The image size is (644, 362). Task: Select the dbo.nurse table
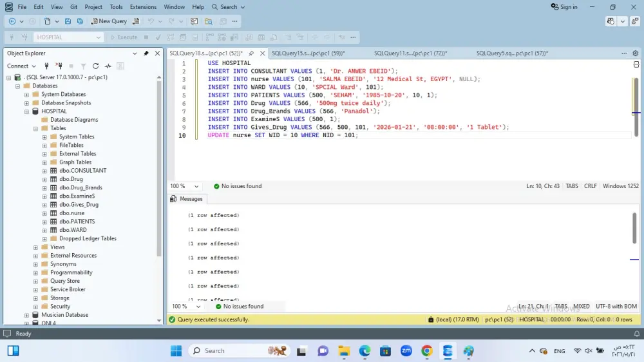71,213
